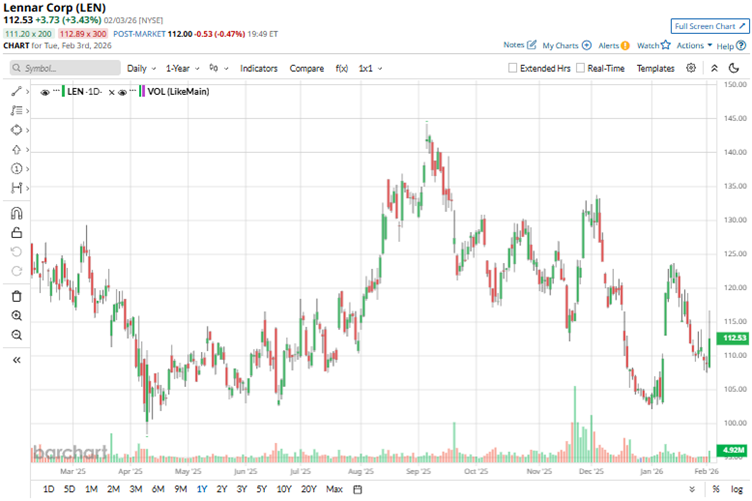Select the 5Y time range
752x501 pixels.
[x=261, y=489]
